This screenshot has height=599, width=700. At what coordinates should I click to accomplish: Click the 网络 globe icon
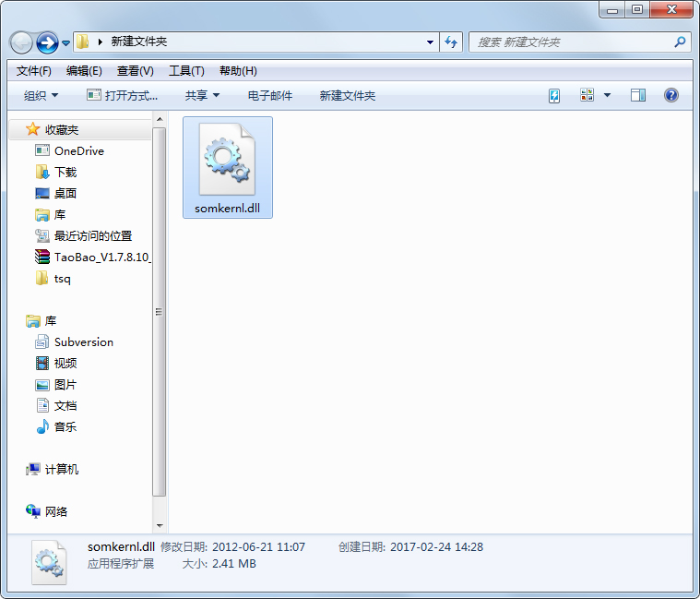pyautogui.click(x=33, y=511)
